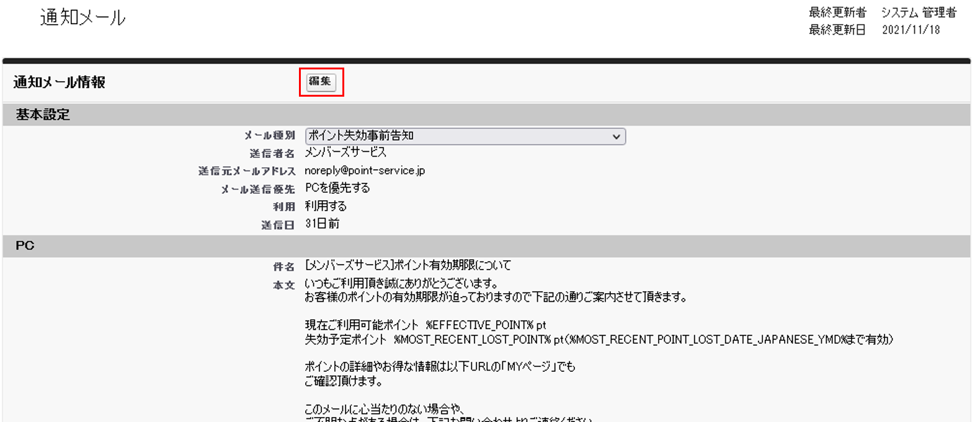
Task: Click the メール送信優先 field label
Action: (x=258, y=189)
